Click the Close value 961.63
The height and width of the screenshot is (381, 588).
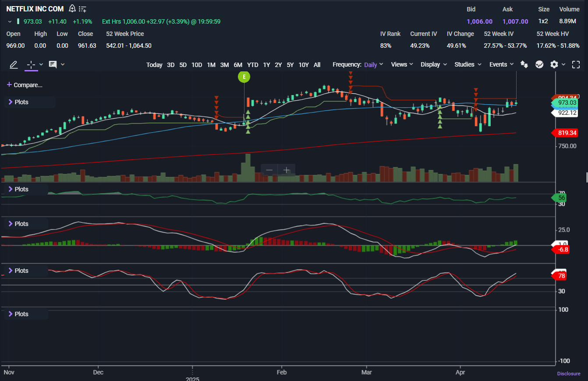tap(87, 46)
